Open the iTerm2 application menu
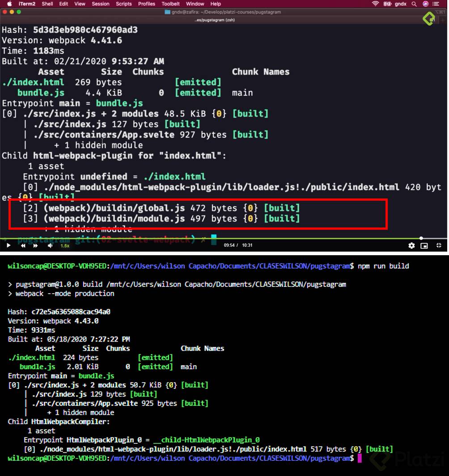449x476 pixels. (x=27, y=4)
